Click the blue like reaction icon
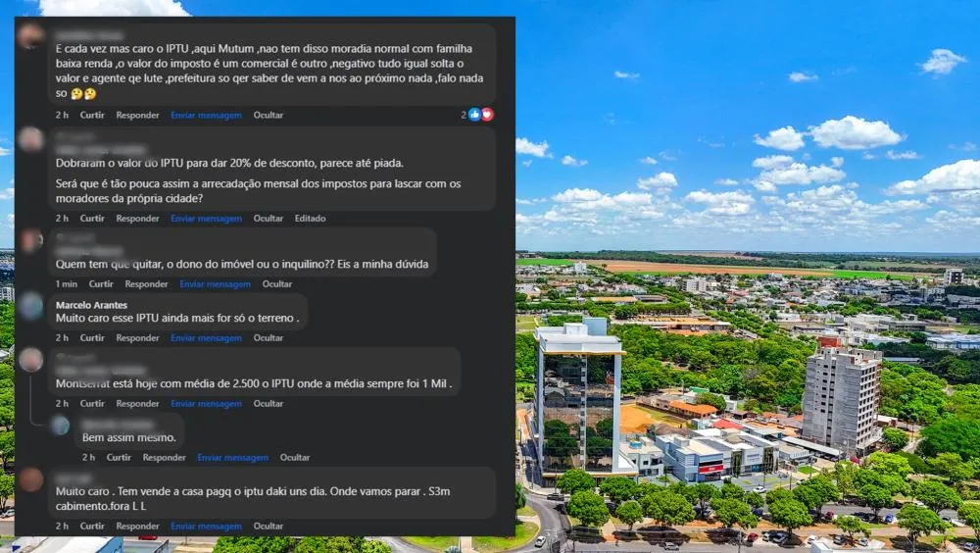Screen dimensions: 980x553 click(474, 115)
